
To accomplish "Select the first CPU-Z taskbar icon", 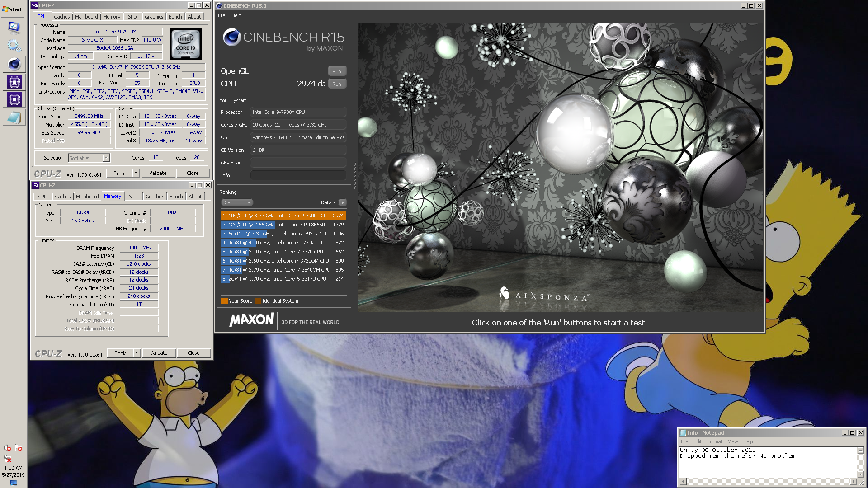I will pos(14,82).
